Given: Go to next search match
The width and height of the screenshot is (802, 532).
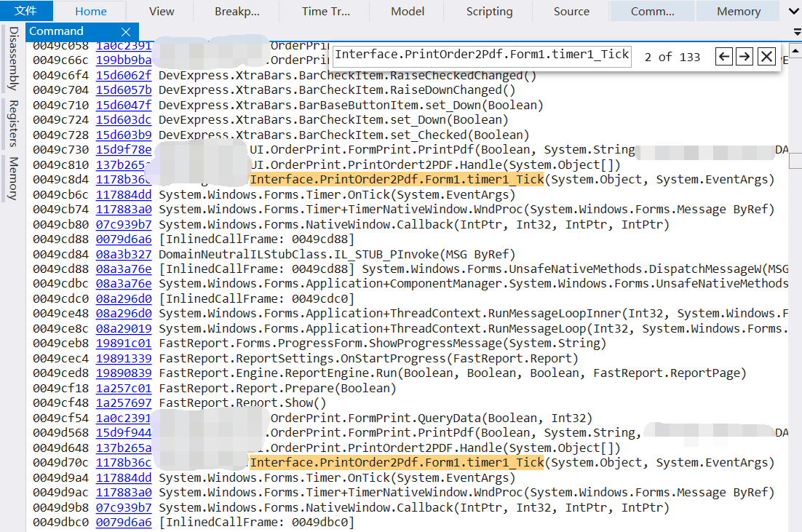Looking at the screenshot, I should pos(745,56).
